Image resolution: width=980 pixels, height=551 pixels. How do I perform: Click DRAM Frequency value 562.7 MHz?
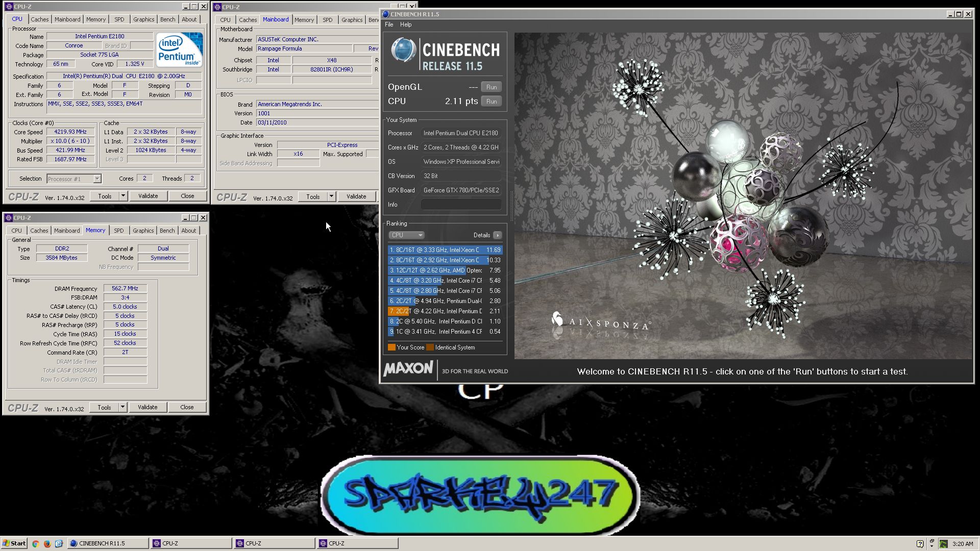click(125, 288)
